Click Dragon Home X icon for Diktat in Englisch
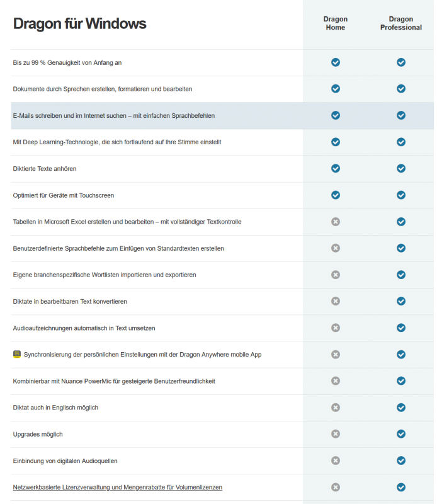This screenshot has width=437, height=504. coord(336,408)
